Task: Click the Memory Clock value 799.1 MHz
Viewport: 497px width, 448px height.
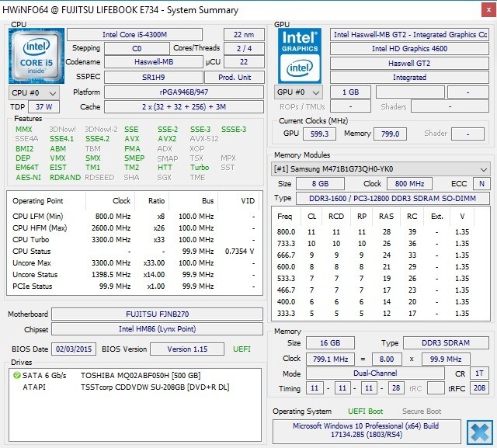Action: point(330,359)
